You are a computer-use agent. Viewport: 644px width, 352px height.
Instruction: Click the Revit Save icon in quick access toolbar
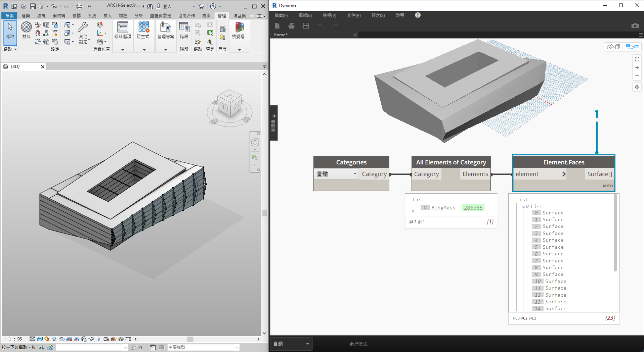coord(33,6)
